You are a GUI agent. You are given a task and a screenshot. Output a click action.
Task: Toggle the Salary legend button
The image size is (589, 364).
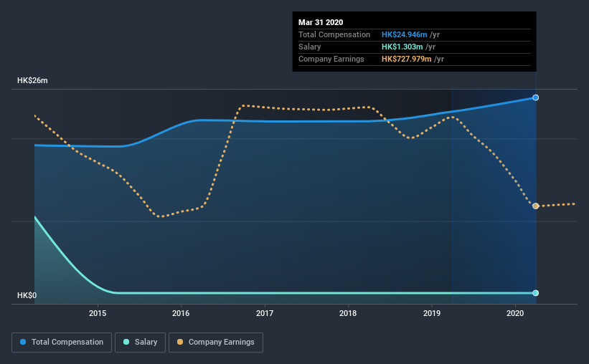(x=140, y=343)
